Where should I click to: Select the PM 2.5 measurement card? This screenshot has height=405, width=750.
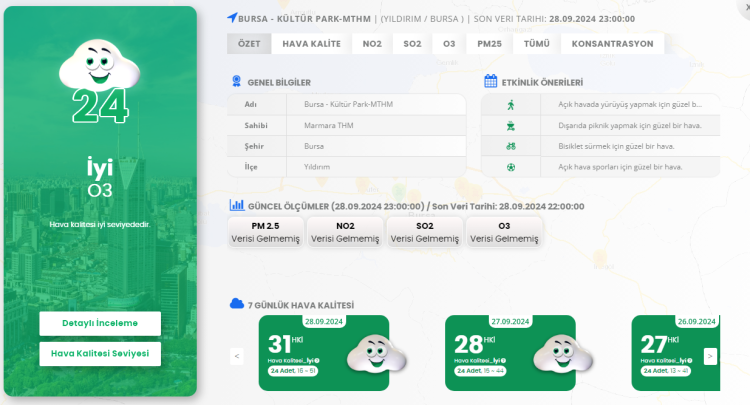(266, 232)
